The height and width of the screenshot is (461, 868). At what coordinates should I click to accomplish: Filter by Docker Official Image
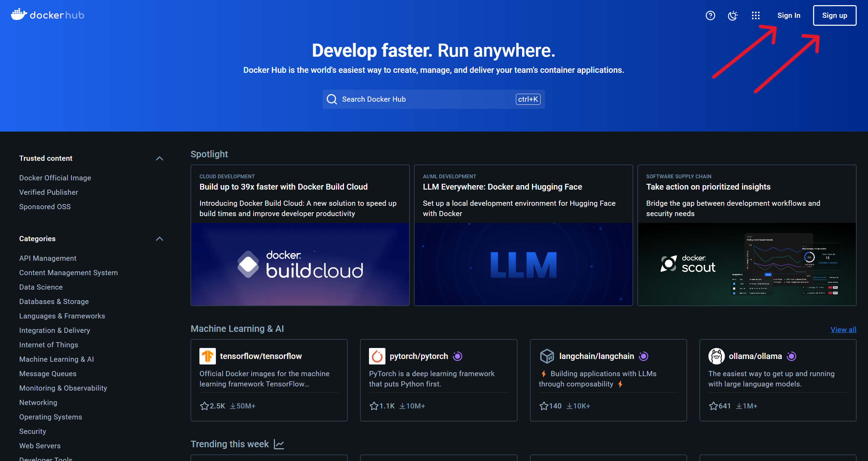click(55, 178)
